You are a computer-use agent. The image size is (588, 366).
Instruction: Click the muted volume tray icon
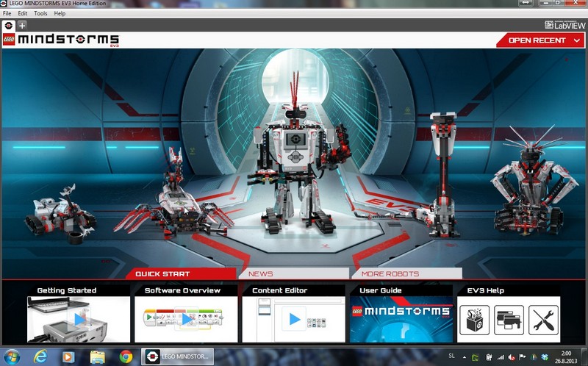click(512, 357)
